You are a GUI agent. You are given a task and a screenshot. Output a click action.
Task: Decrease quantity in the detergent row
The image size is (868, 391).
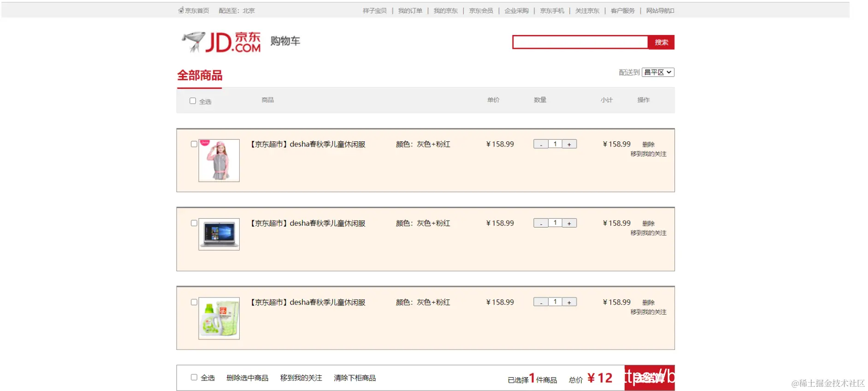(x=541, y=302)
